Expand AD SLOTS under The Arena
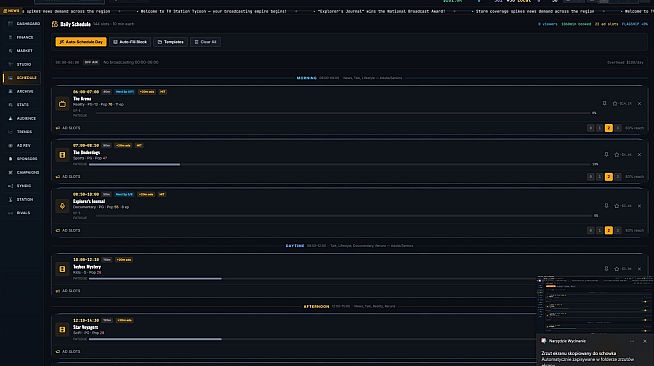 coord(68,128)
